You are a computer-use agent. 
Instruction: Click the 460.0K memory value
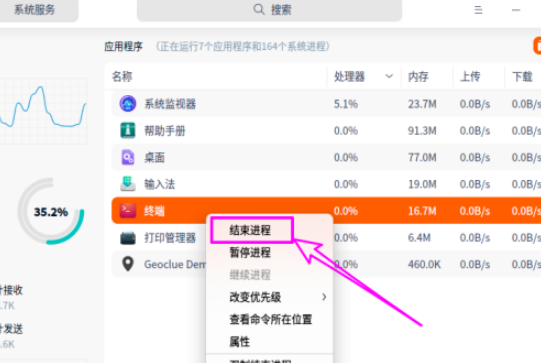[x=424, y=264]
